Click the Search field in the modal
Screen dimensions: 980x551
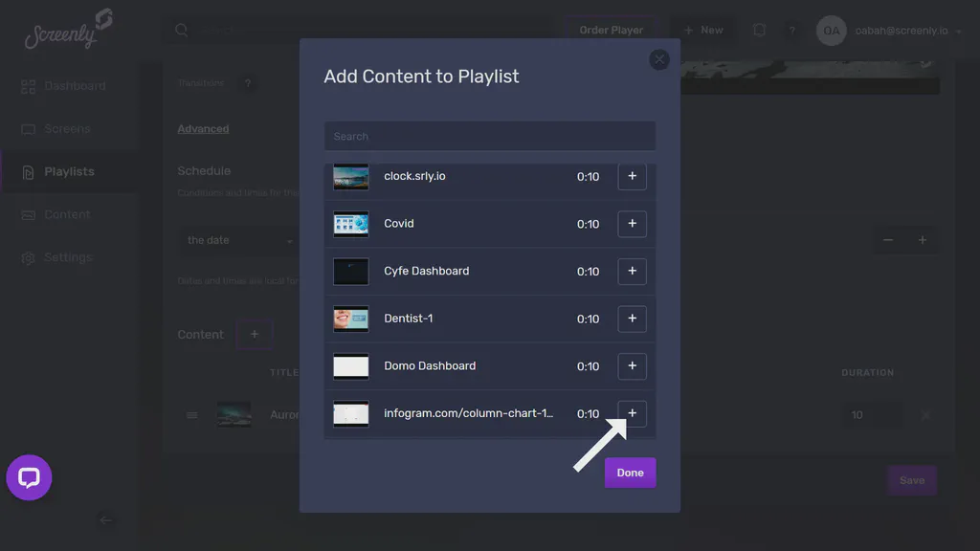[489, 136]
